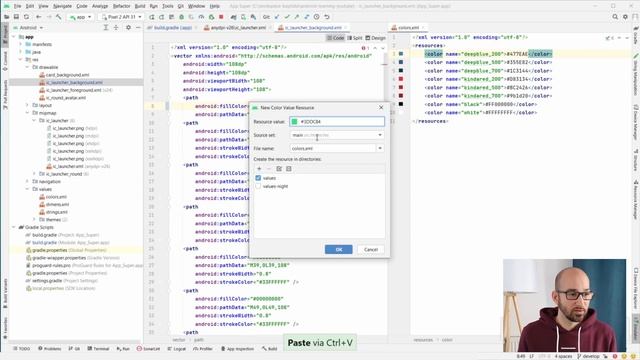Screen dimensions: 640x360
Task: Open the Problems tool window
Action: click(49, 349)
